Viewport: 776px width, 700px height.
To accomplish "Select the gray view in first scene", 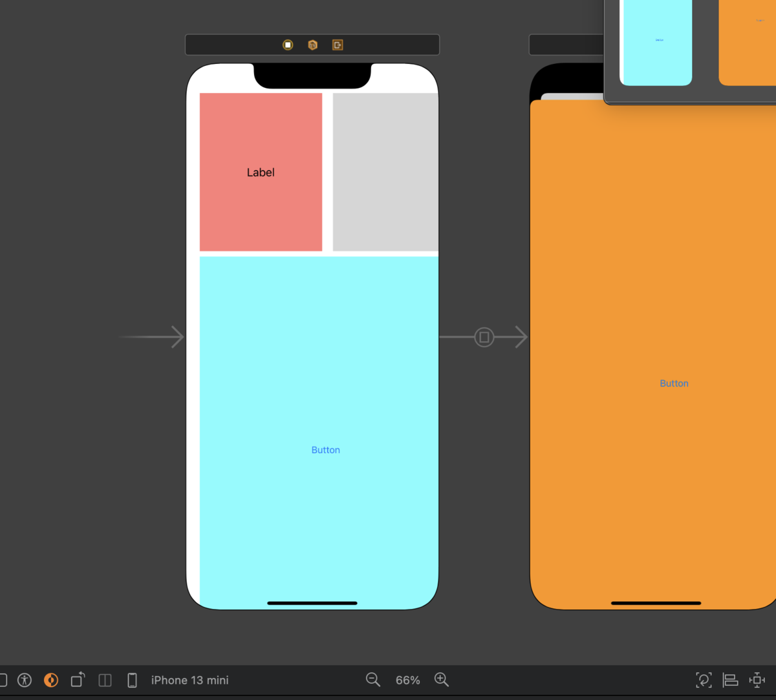I will (x=385, y=172).
